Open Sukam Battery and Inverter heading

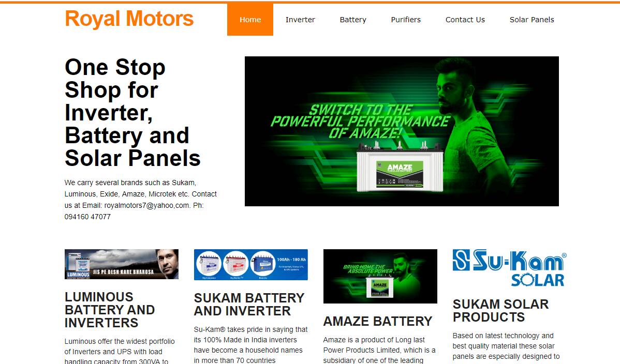[x=249, y=305]
